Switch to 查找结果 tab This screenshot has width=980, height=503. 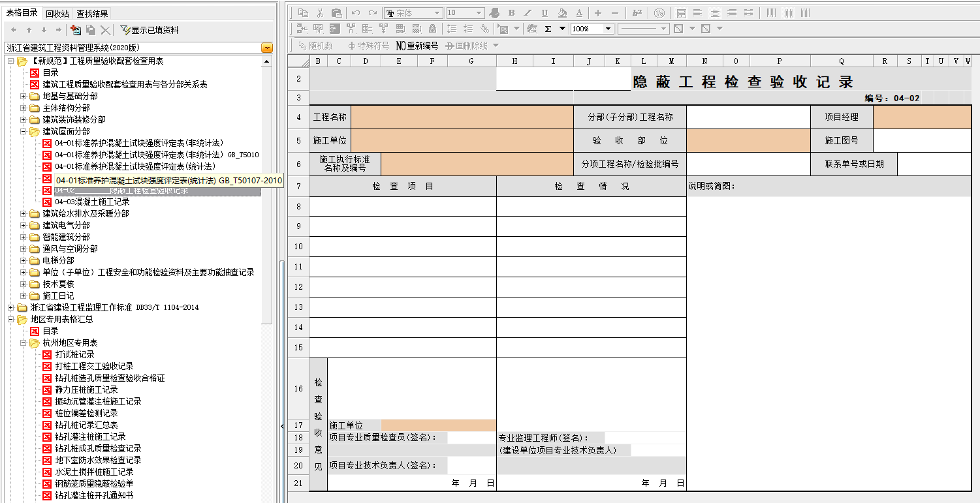point(93,14)
